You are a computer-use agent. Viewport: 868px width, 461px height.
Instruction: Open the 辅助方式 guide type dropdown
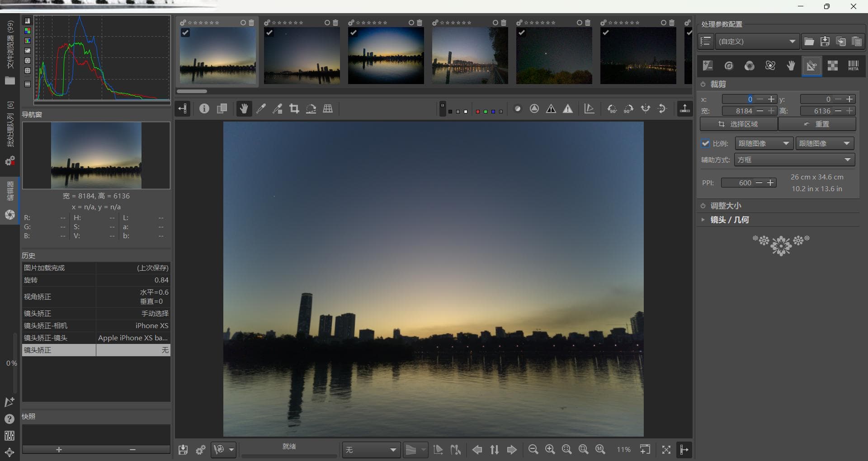pyautogui.click(x=795, y=160)
